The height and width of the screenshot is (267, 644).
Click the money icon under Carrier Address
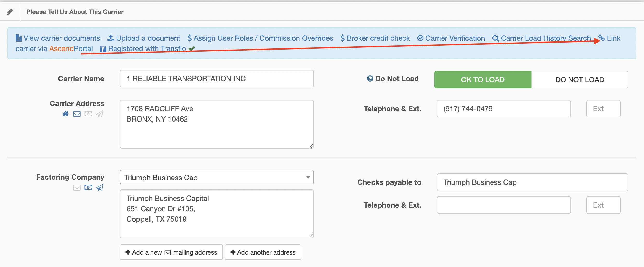coord(88,114)
